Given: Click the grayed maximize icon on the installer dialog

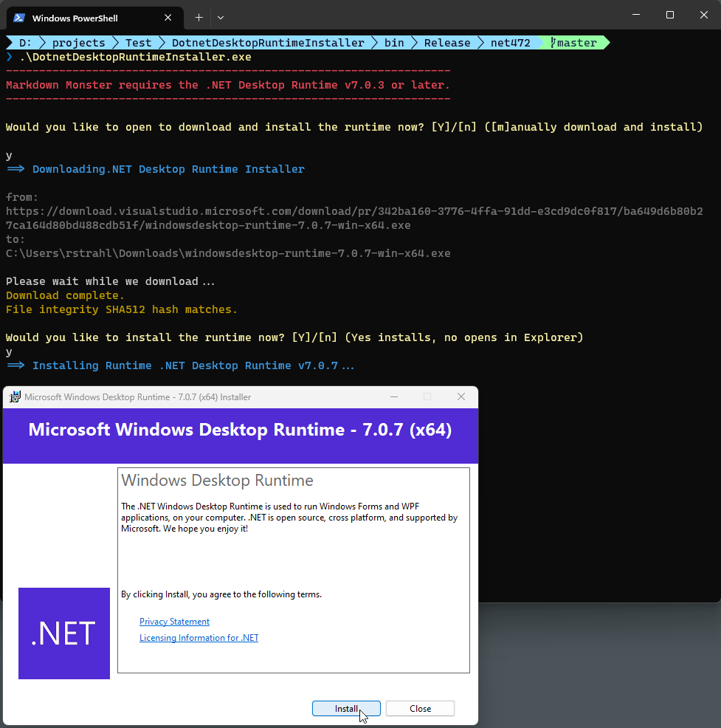Looking at the screenshot, I should tap(427, 396).
